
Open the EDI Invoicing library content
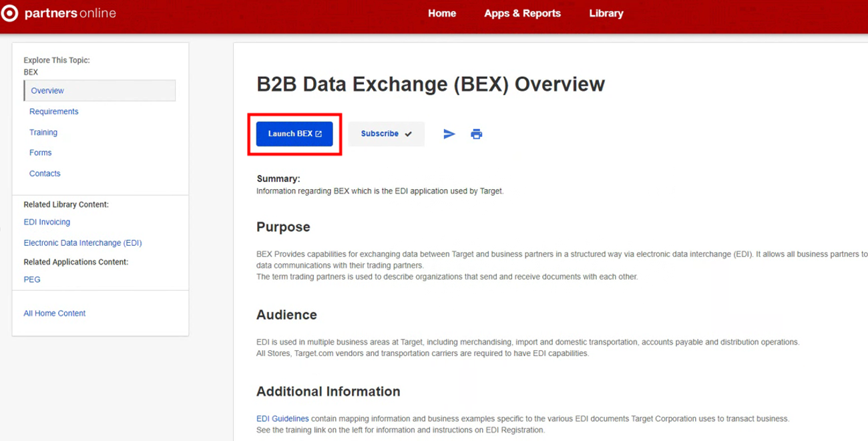[x=47, y=221]
